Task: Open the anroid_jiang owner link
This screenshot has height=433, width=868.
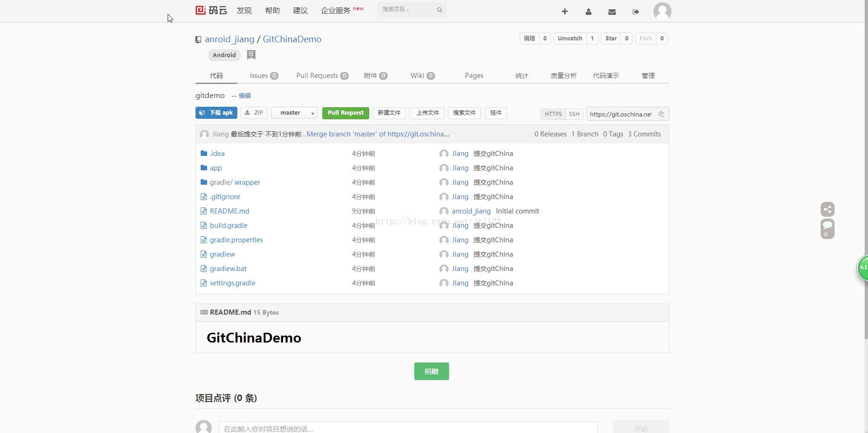Action: tap(229, 39)
